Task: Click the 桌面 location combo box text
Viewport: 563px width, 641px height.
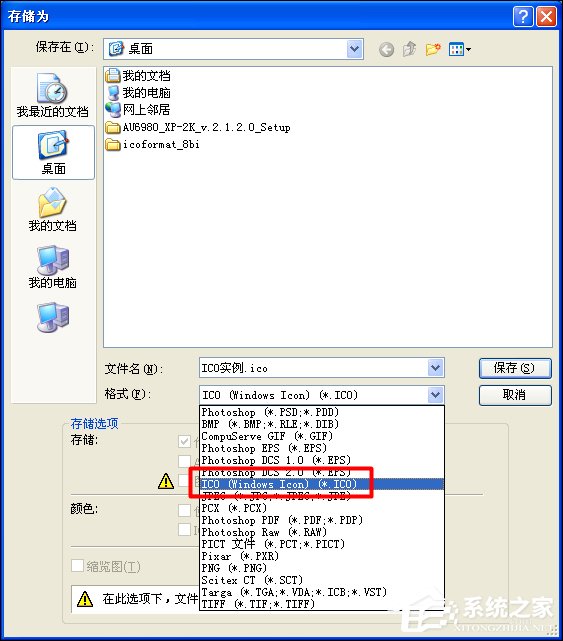Action: point(141,49)
